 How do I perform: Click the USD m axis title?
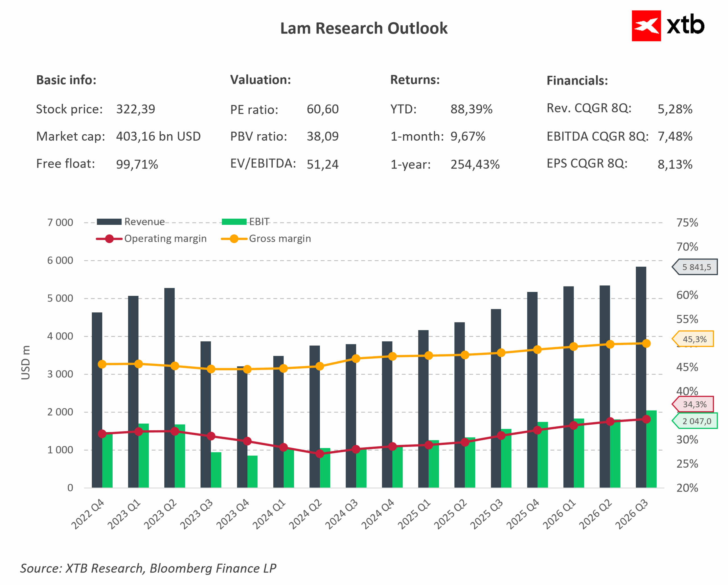[x=26, y=362]
